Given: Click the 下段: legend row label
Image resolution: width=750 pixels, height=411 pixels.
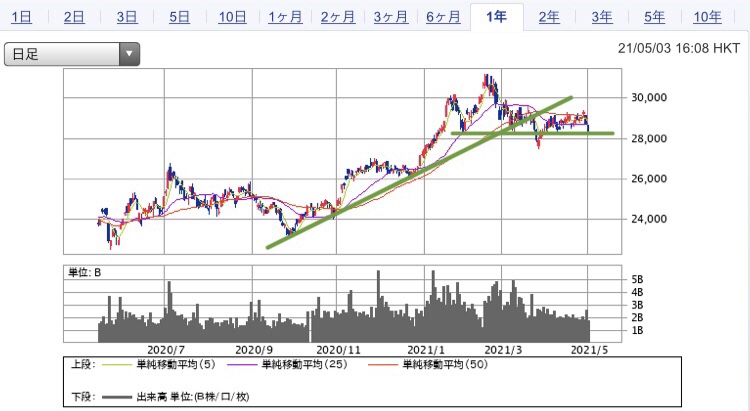Looking at the screenshot, I should (83, 397).
